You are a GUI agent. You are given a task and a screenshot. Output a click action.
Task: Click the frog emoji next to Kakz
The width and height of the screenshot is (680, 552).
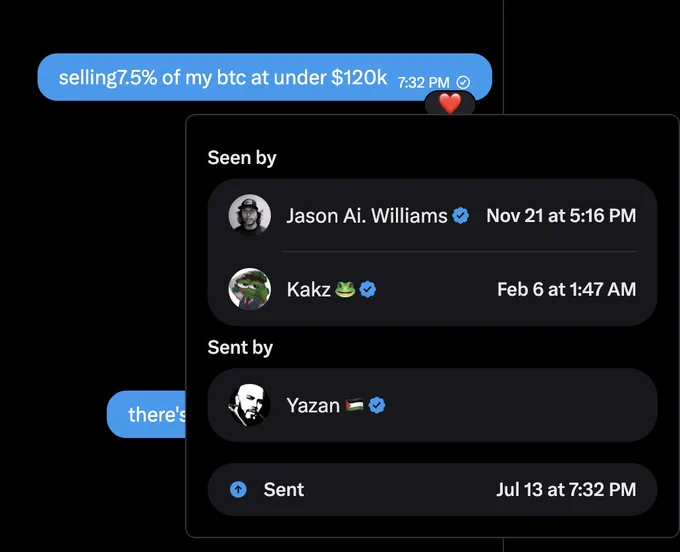coord(345,289)
